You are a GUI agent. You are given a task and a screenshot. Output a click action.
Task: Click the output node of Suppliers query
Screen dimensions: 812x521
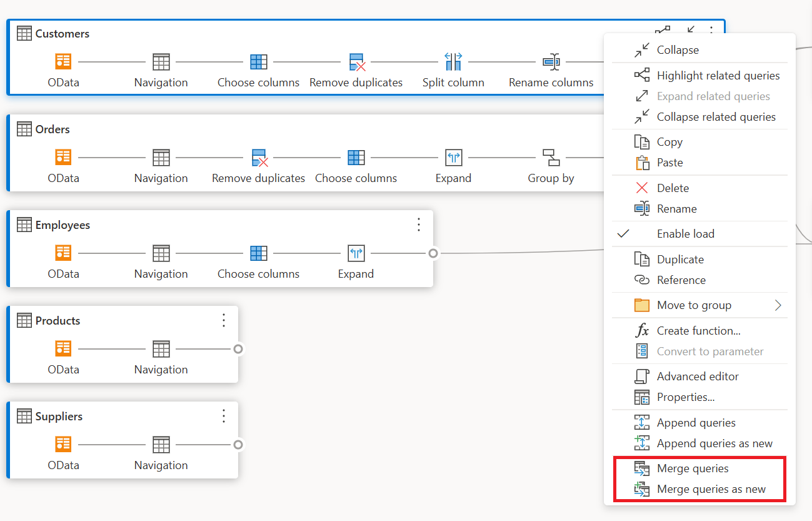pos(238,445)
